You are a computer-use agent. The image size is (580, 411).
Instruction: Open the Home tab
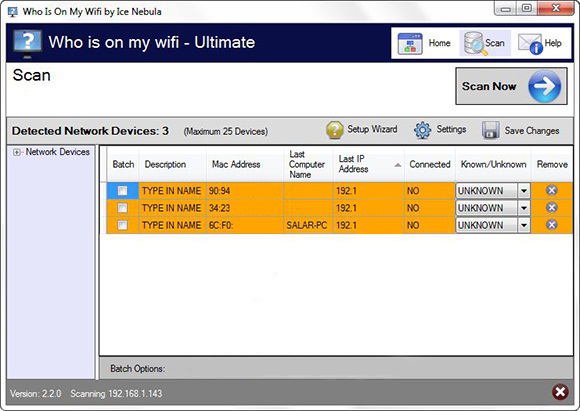pyautogui.click(x=425, y=43)
